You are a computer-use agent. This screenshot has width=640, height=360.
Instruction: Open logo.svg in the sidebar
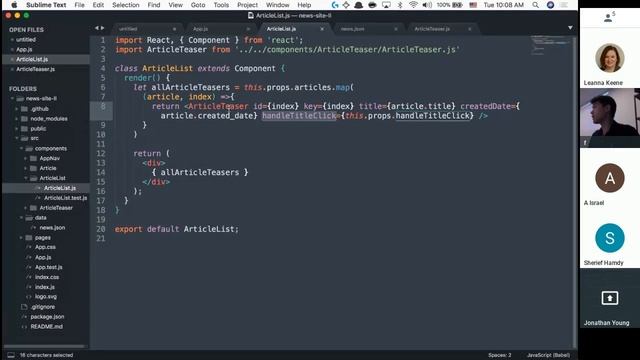(x=46, y=296)
